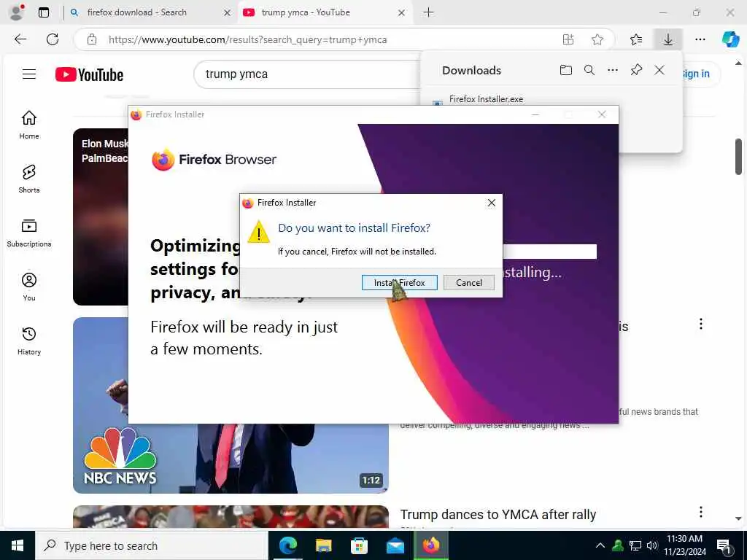The image size is (747, 560).
Task: Click the Firefox installer progress bar
Action: point(550,252)
